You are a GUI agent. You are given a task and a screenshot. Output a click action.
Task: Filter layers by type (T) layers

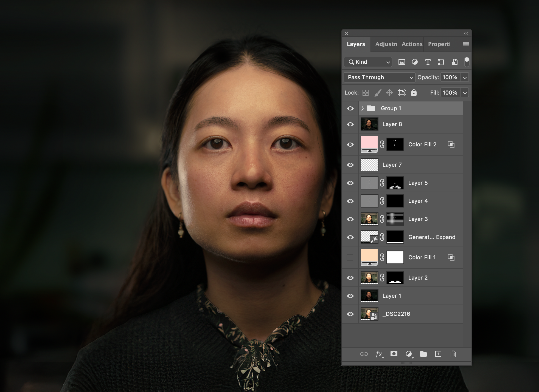coord(428,62)
